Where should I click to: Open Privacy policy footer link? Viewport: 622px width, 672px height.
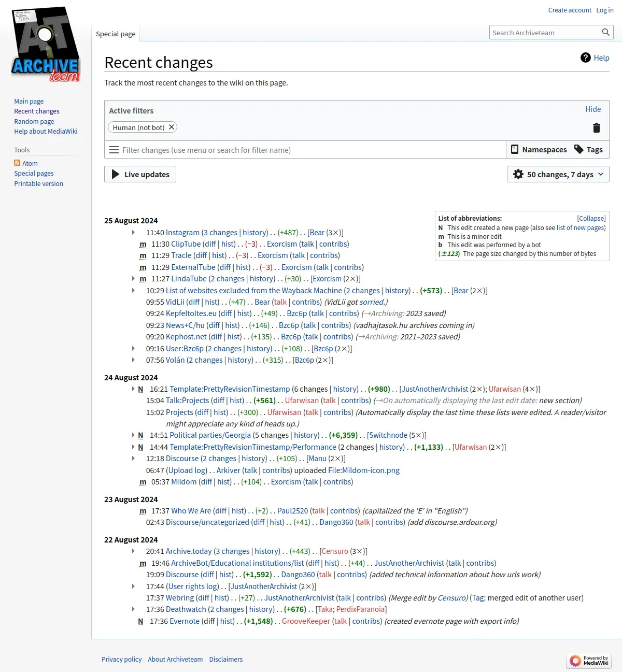pyautogui.click(x=121, y=660)
